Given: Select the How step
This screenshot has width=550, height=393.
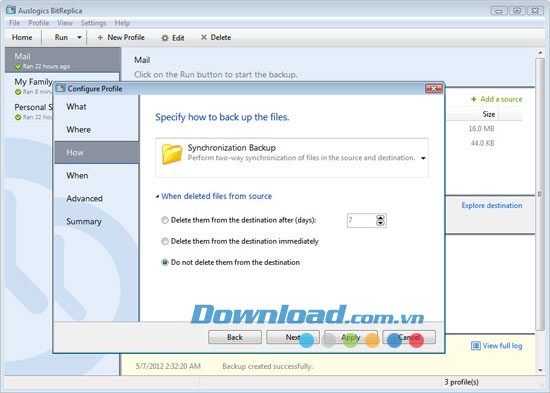Looking at the screenshot, I should tap(96, 152).
